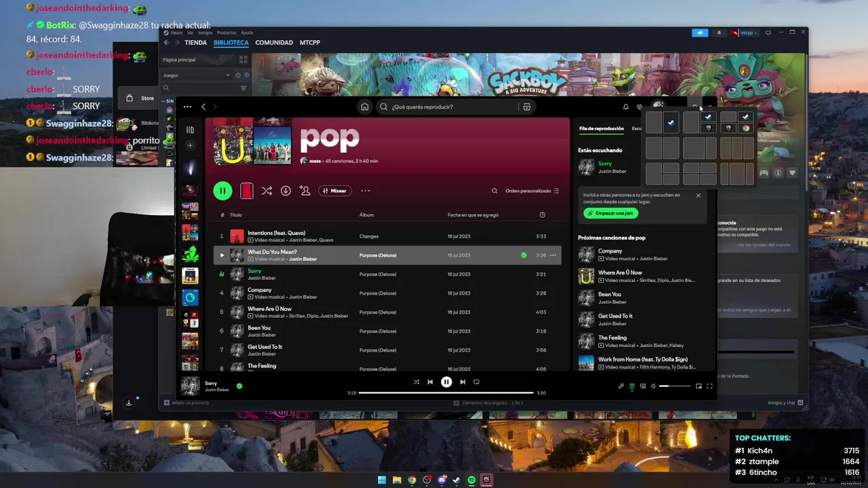The height and width of the screenshot is (488, 868).
Task: Open File Explorer from taskbar
Action: point(397,480)
